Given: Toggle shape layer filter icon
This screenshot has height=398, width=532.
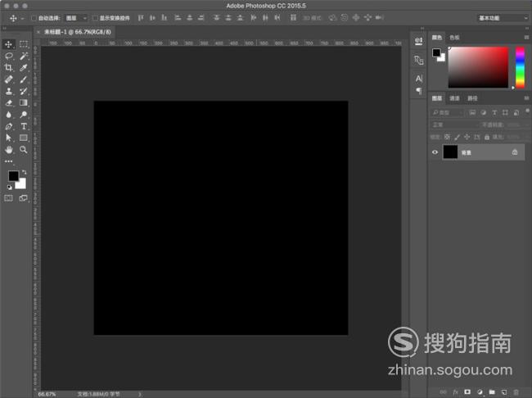Looking at the screenshot, I should [x=505, y=112].
